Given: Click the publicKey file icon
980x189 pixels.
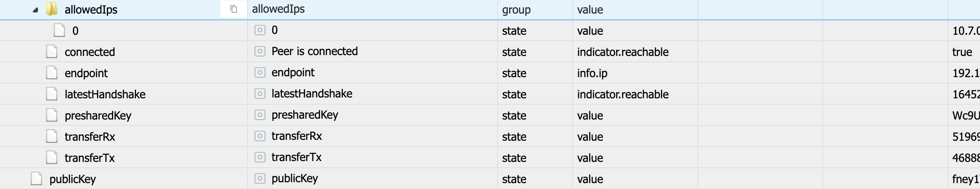Looking at the screenshot, I should 36,179.
